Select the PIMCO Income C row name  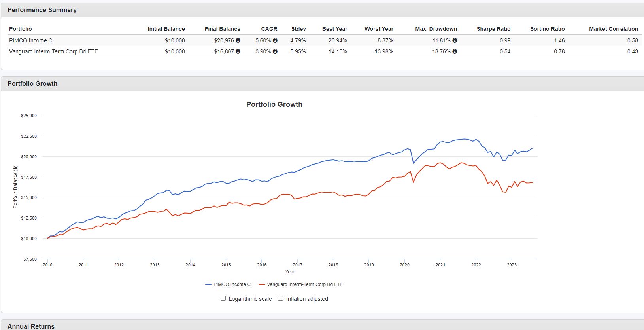[x=31, y=40]
